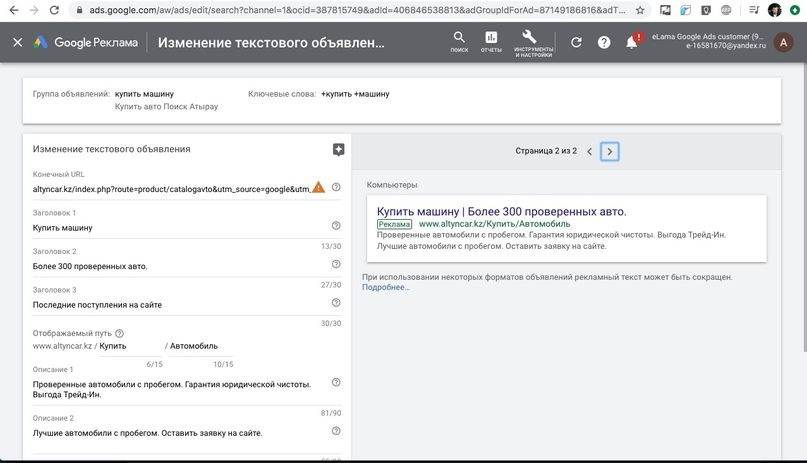
Task: Open help for Описание 2 field
Action: [336, 431]
